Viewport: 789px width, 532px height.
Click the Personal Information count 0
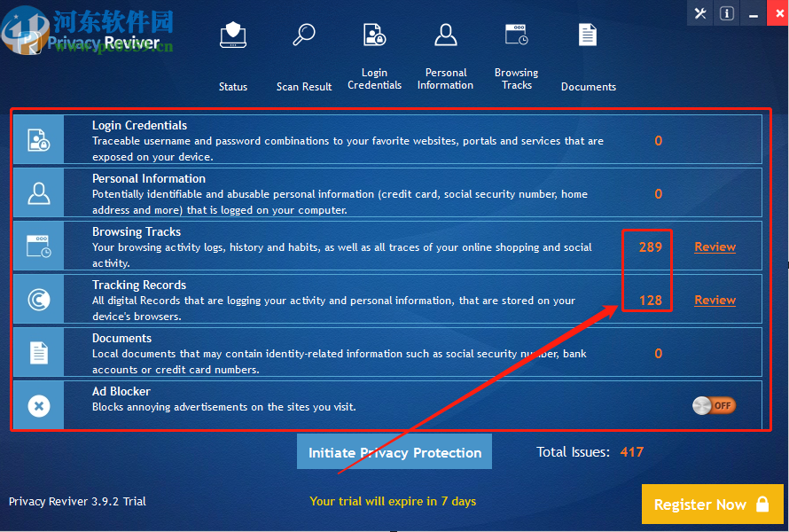tap(658, 194)
